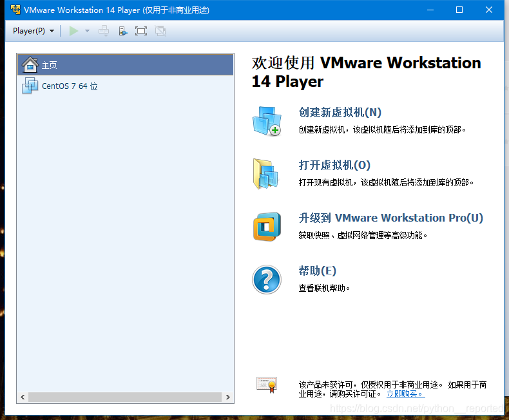Expand the power options dropdown arrow
The image size is (509, 420).
point(87,31)
